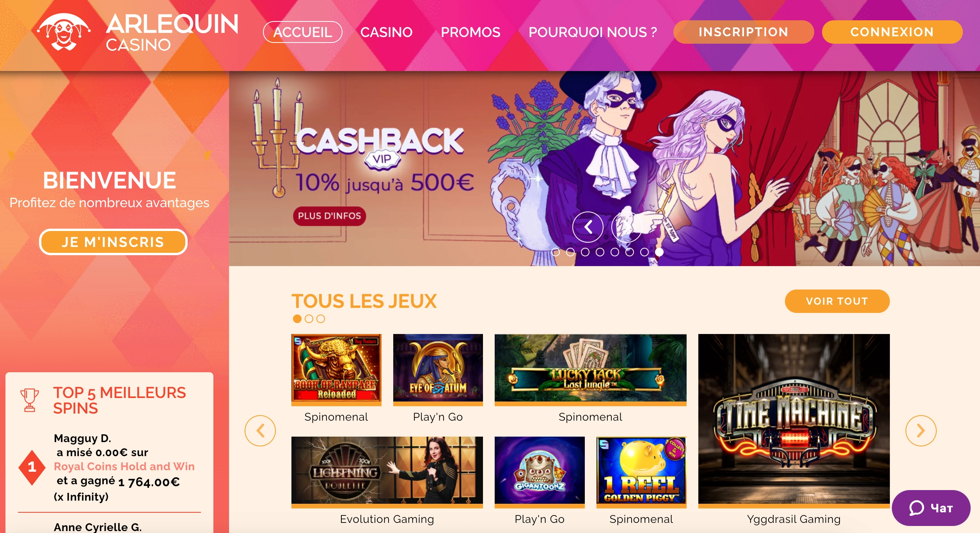Screen dimensions: 980x533
Task: Click PLUS D'INFOS on cashback banner
Action: coord(330,216)
